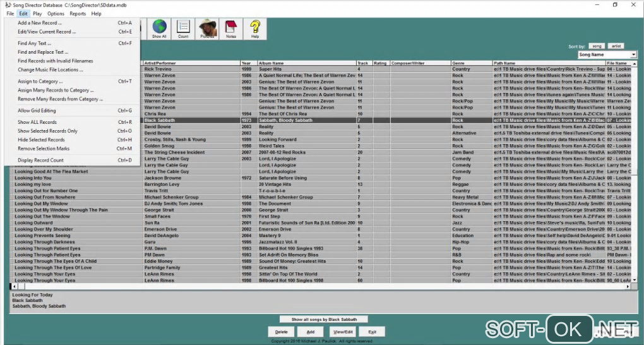The image size is (644, 345).
Task: Click the Sun Ra artist cell
Action: 191,223
